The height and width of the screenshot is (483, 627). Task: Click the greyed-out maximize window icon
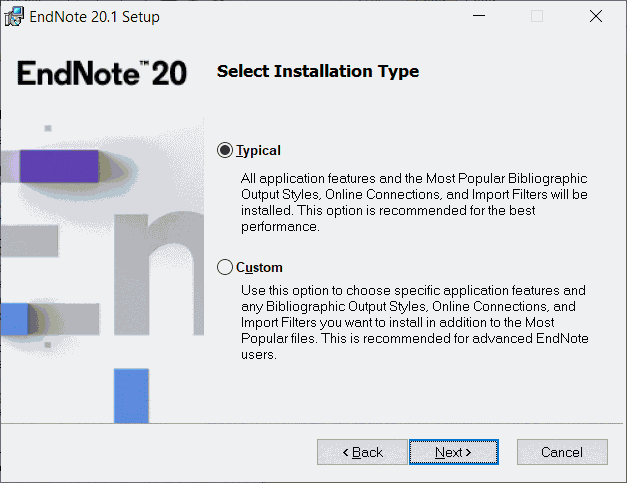coord(537,16)
